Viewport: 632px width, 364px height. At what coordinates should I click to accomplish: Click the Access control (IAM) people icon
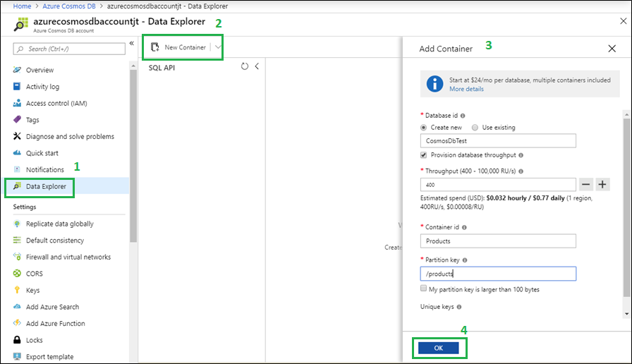[17, 103]
